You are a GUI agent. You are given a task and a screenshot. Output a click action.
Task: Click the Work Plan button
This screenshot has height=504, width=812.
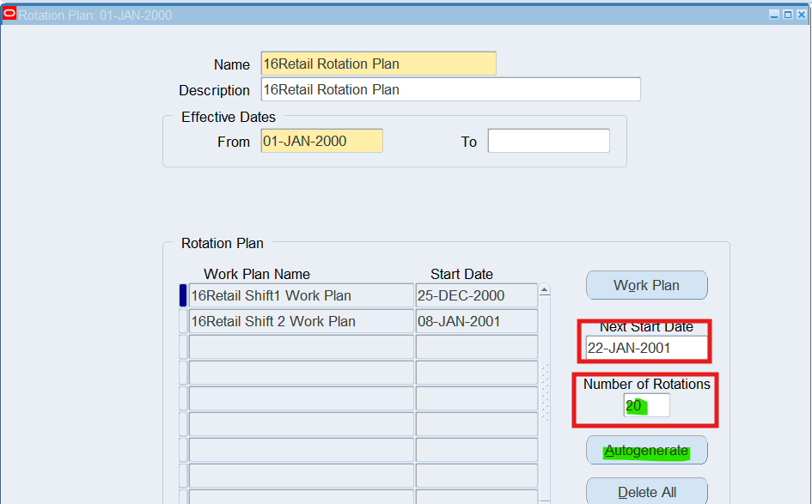click(x=646, y=285)
